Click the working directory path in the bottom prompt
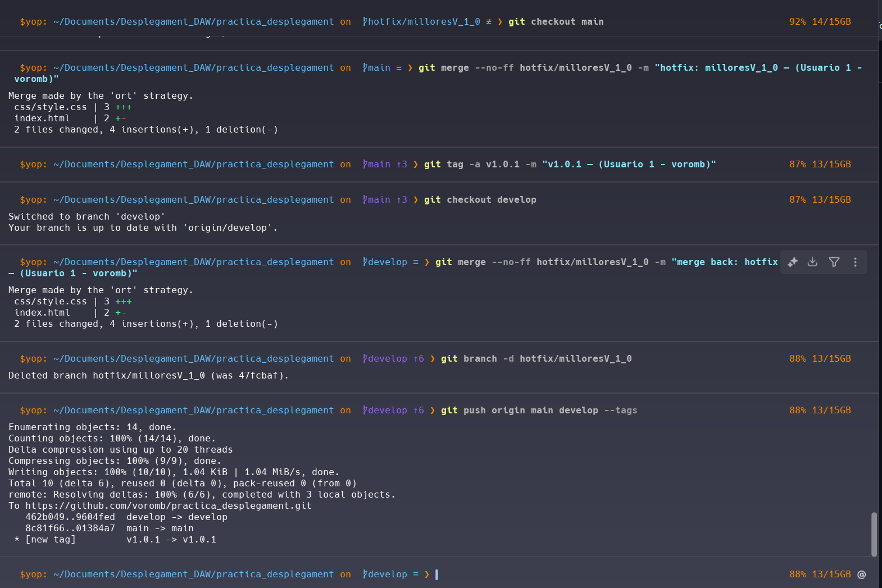 pos(193,574)
